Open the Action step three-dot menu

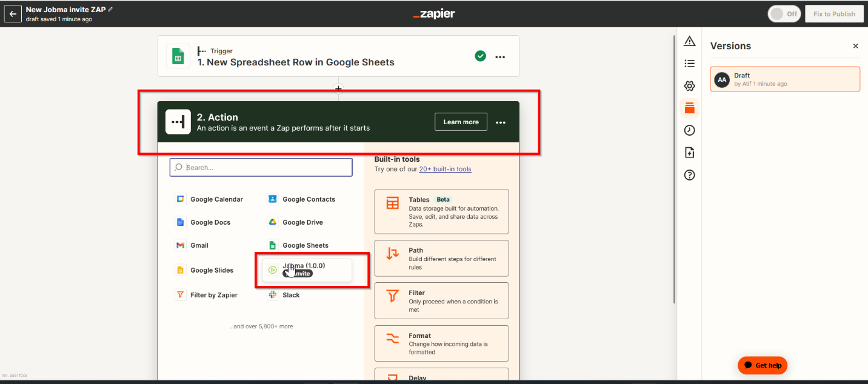click(500, 122)
